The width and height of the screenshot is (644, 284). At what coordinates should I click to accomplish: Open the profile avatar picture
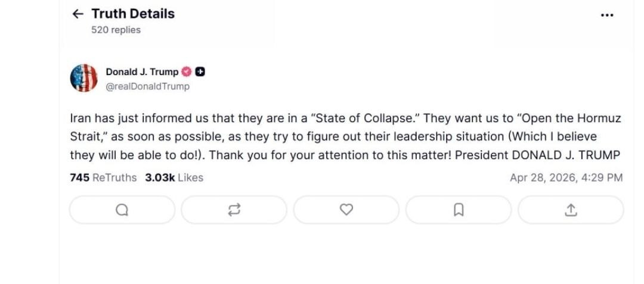pos(83,78)
